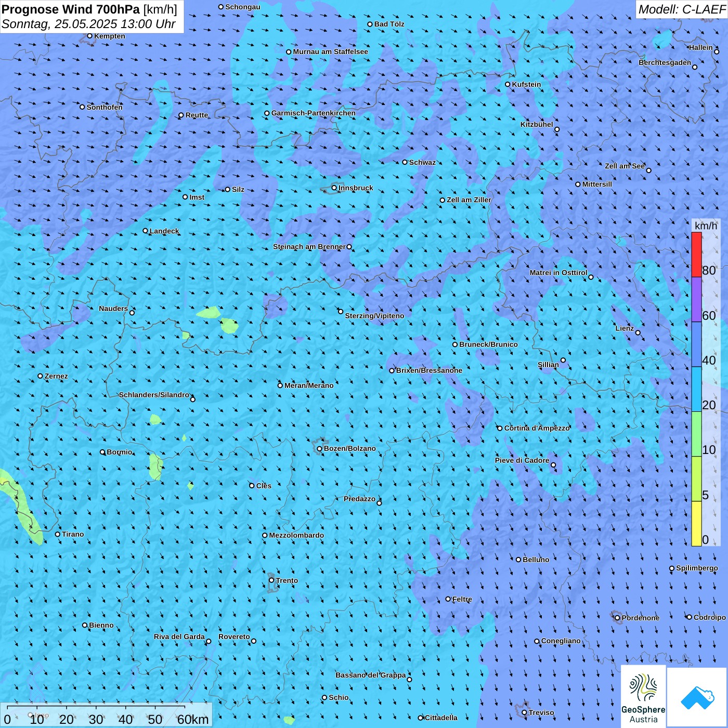Click the 'km/h' legend unit label
Screen dimensions: 728x728
[x=706, y=226]
